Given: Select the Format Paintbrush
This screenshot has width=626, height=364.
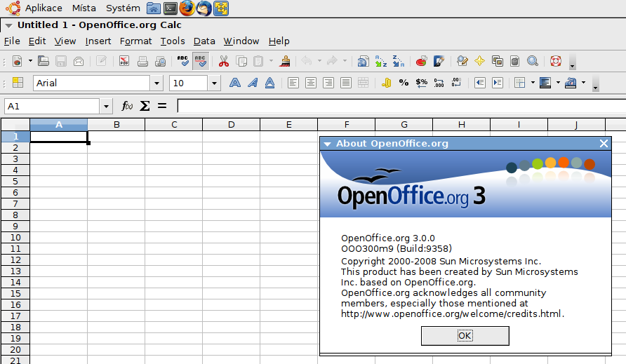Looking at the screenshot, I should 285,61.
